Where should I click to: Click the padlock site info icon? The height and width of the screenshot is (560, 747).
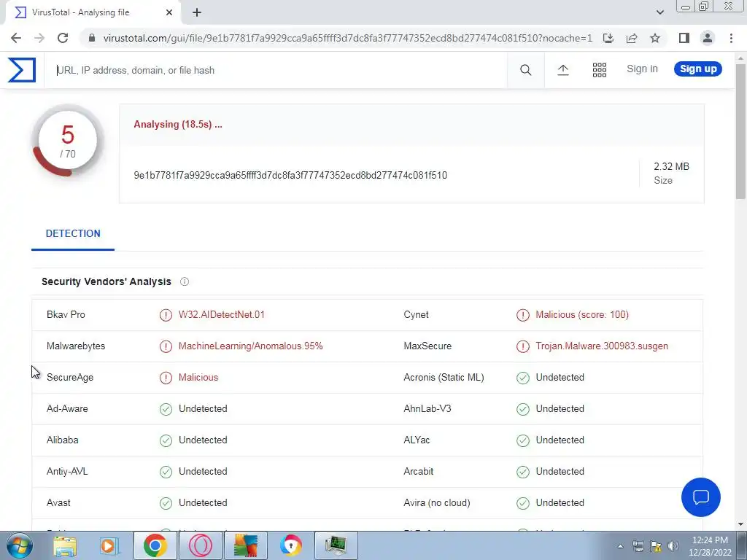[x=92, y=38]
